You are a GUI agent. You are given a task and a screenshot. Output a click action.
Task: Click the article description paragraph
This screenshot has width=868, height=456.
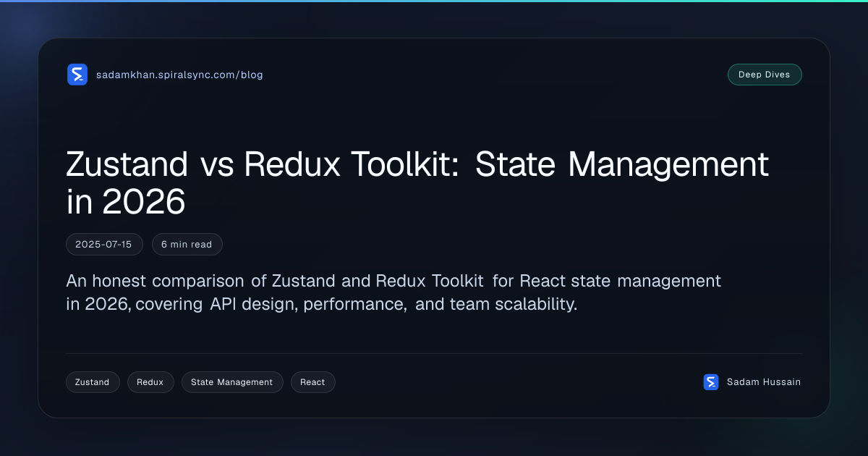[x=393, y=292]
